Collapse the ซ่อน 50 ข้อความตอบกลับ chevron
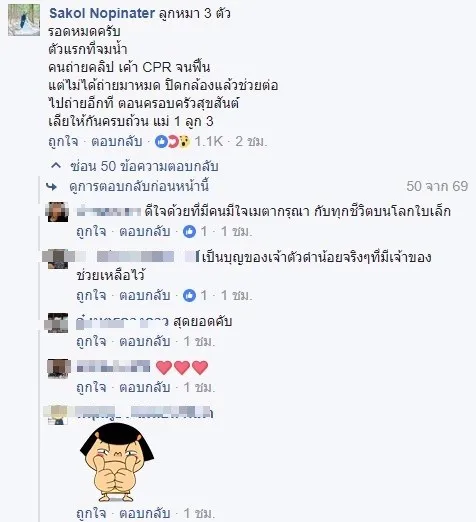Screen dimensions: 476x522 (x=56, y=165)
